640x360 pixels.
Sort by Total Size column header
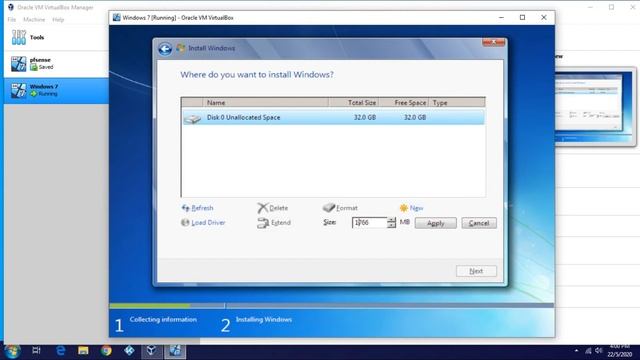pyautogui.click(x=353, y=103)
